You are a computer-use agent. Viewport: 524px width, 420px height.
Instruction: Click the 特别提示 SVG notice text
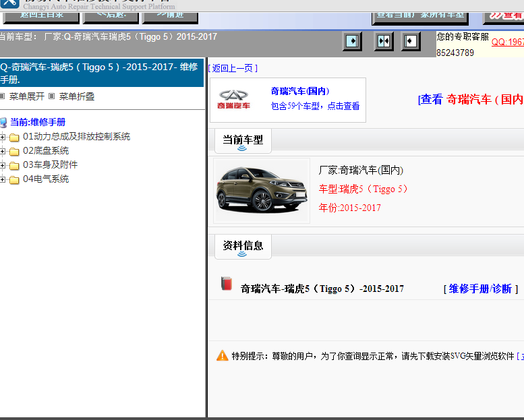click(373, 356)
